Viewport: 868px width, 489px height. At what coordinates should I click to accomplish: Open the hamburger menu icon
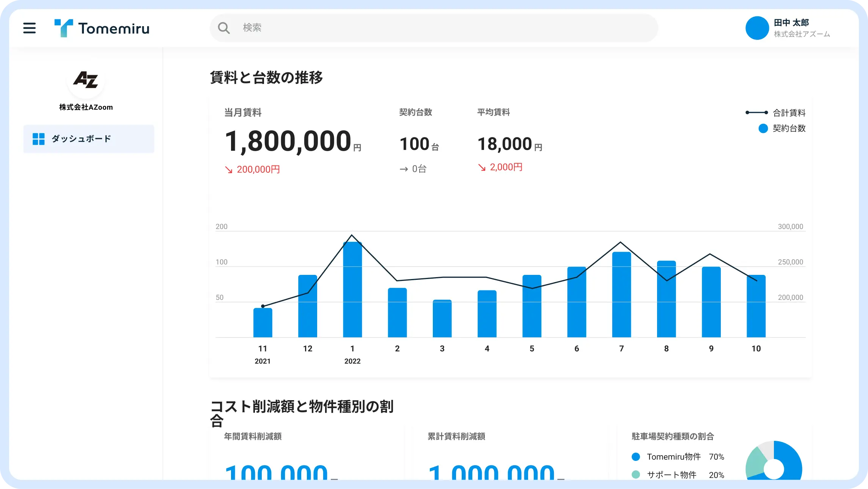point(29,28)
